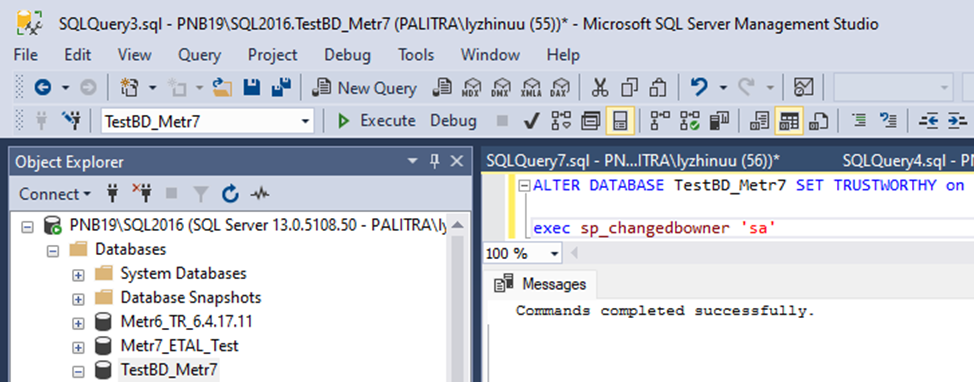Open the Project menu
This screenshot has height=382, width=974.
[273, 55]
